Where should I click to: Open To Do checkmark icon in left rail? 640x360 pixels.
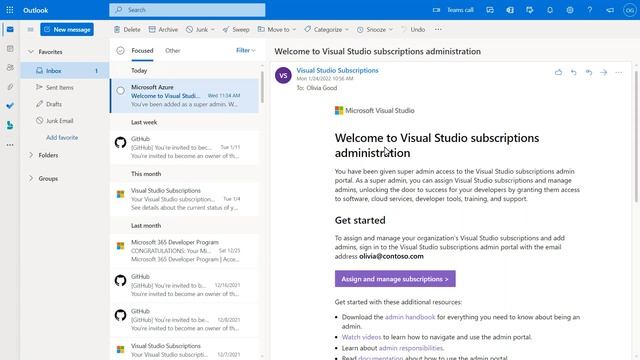coord(10,106)
